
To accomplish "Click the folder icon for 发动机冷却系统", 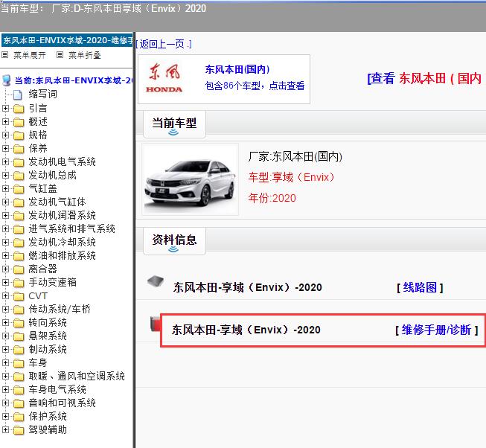I will 19,243.
